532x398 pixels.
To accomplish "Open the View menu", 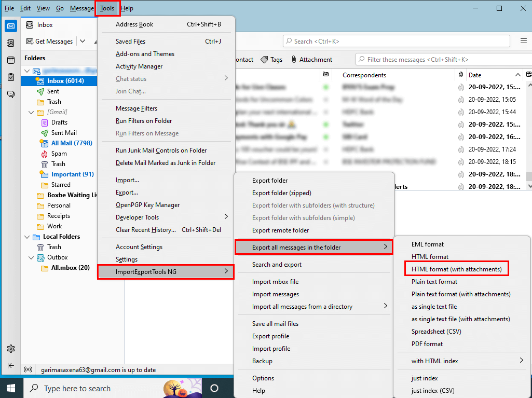I will [43, 8].
